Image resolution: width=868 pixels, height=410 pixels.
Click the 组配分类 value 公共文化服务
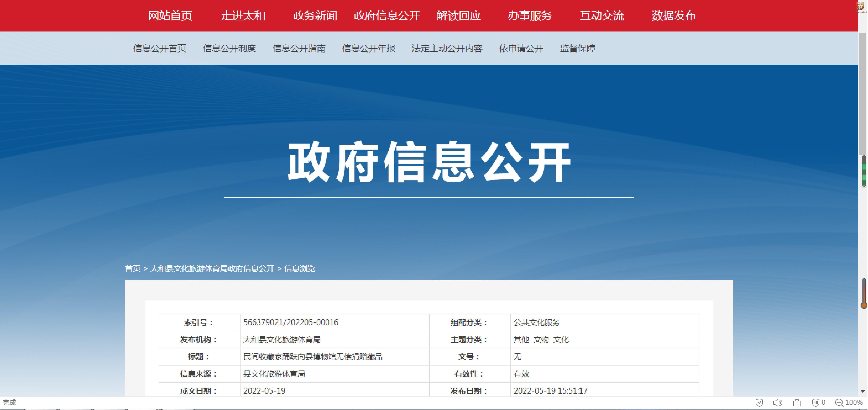coord(536,322)
